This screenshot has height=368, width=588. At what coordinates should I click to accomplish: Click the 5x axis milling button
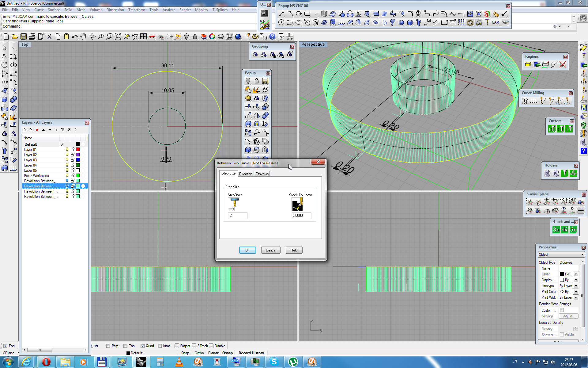(573, 230)
